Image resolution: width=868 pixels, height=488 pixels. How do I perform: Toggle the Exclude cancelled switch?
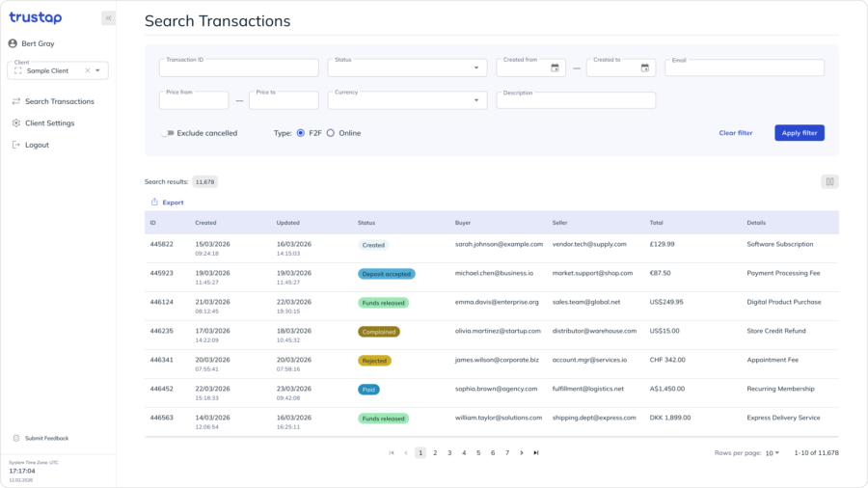pyautogui.click(x=168, y=133)
